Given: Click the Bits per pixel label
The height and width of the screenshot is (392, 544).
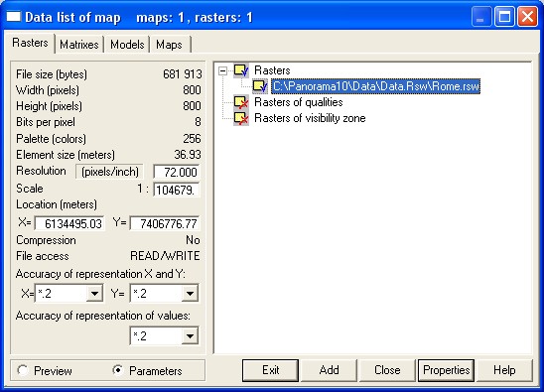Looking at the screenshot, I should pos(46,122).
